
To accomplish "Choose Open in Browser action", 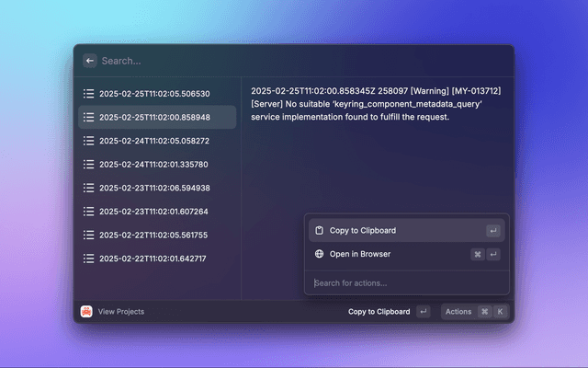I will [360, 254].
